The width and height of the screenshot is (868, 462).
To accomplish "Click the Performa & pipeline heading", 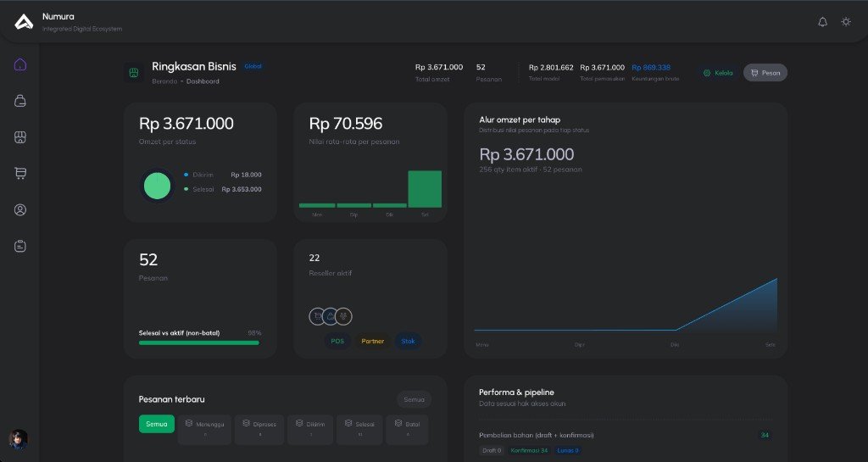I will point(516,392).
